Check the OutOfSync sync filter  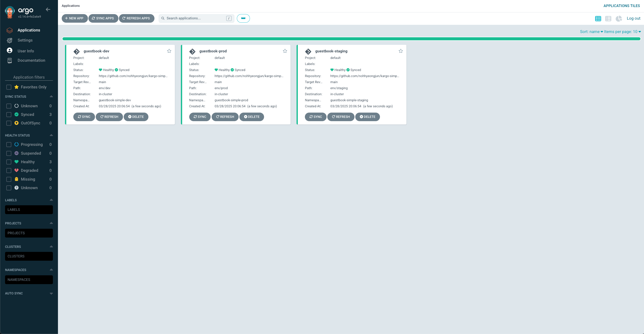click(x=9, y=123)
